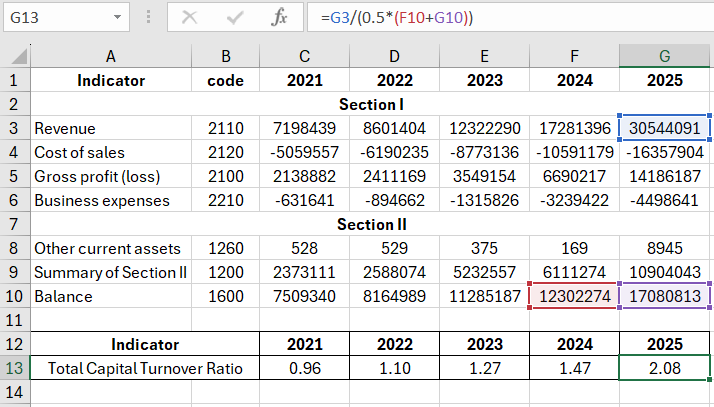Click the turnover ratio value 1.27
Viewport: 714px width, 407px height.
point(484,368)
